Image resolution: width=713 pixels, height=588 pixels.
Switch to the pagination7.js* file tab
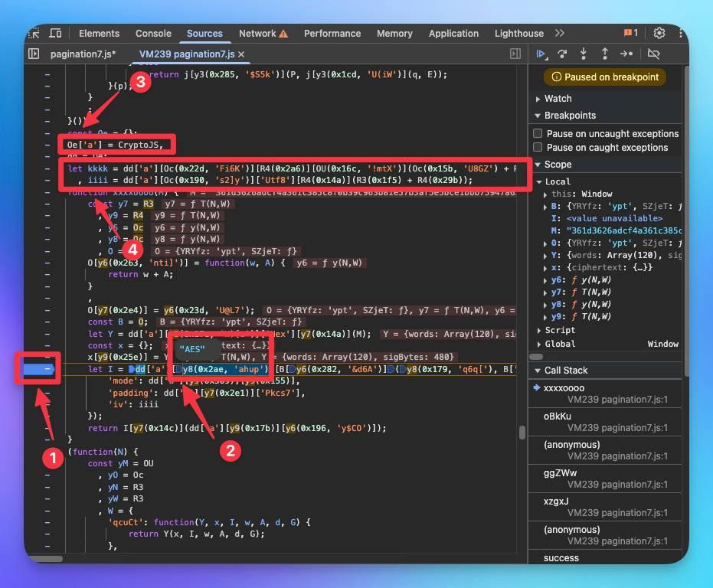83,54
